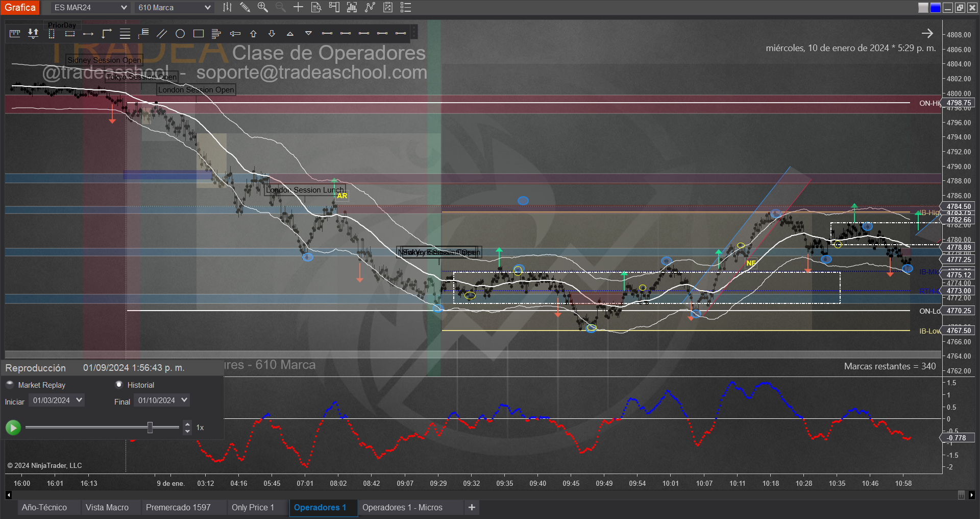Click the Sidney Session Open label
The width and height of the screenshot is (980, 519).
pyautogui.click(x=104, y=60)
